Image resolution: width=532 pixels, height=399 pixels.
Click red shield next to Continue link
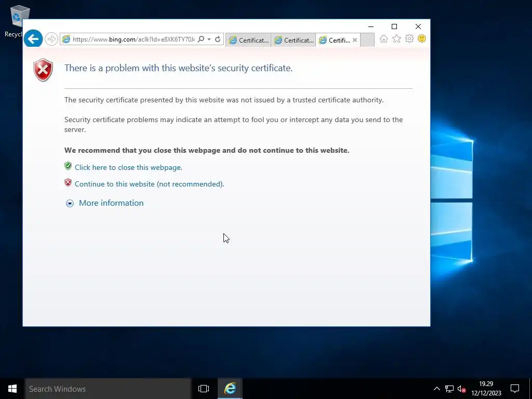pyautogui.click(x=68, y=182)
